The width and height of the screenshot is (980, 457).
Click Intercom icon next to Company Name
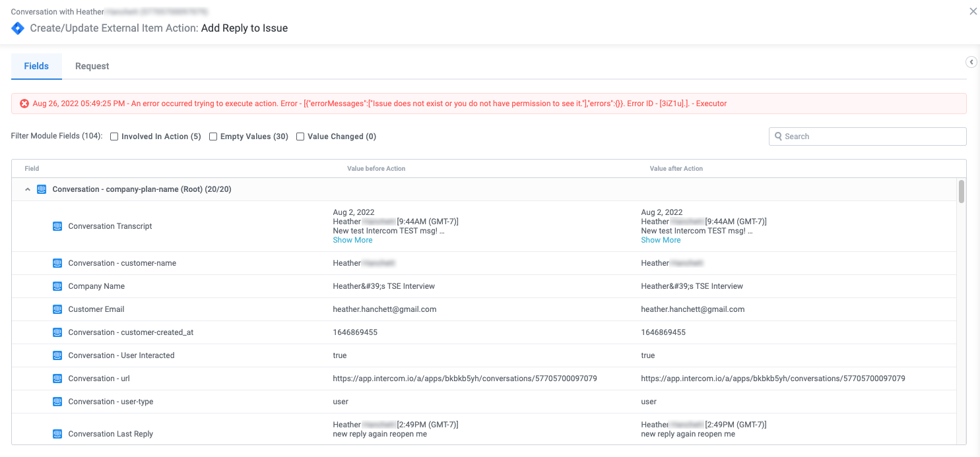pyautogui.click(x=57, y=286)
